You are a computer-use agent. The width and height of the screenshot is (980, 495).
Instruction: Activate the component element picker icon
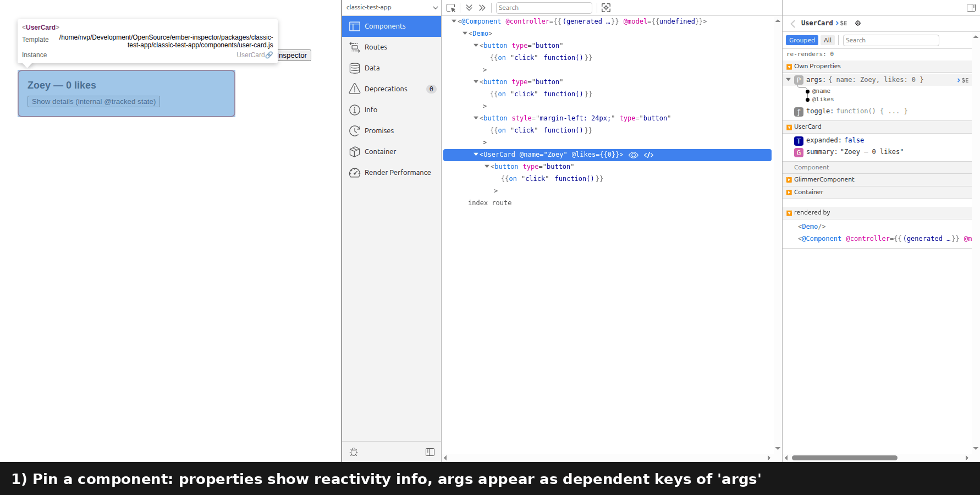451,8
